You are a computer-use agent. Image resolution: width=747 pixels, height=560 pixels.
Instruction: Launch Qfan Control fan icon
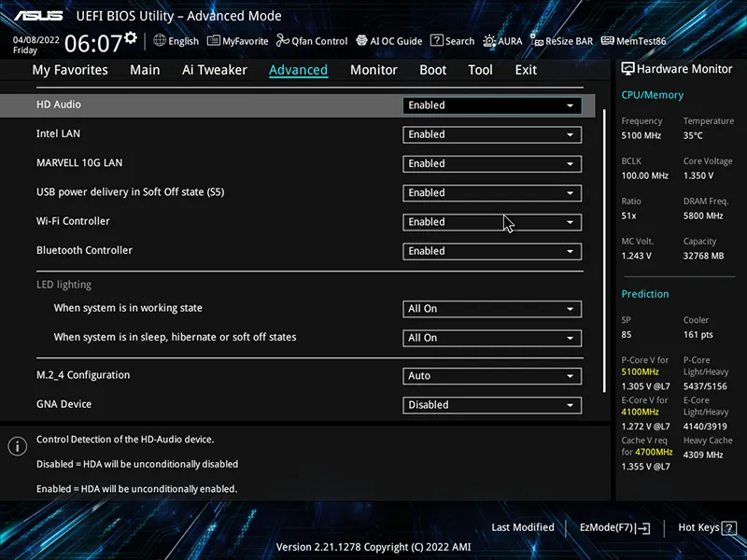click(283, 40)
